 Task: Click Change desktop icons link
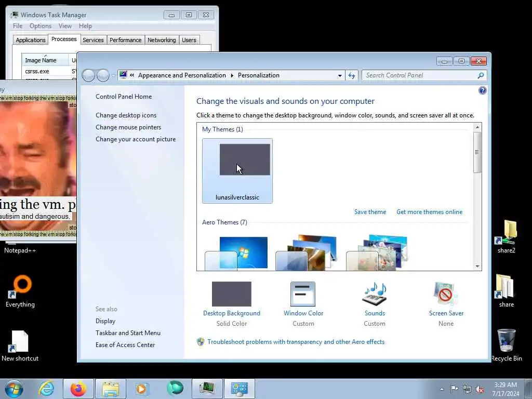click(126, 115)
